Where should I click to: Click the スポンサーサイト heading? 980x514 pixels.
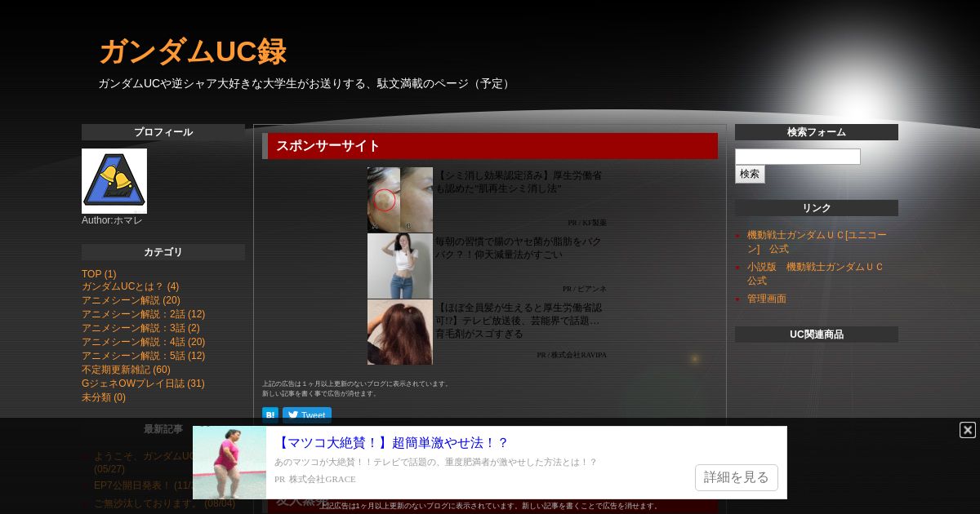pyautogui.click(x=328, y=146)
